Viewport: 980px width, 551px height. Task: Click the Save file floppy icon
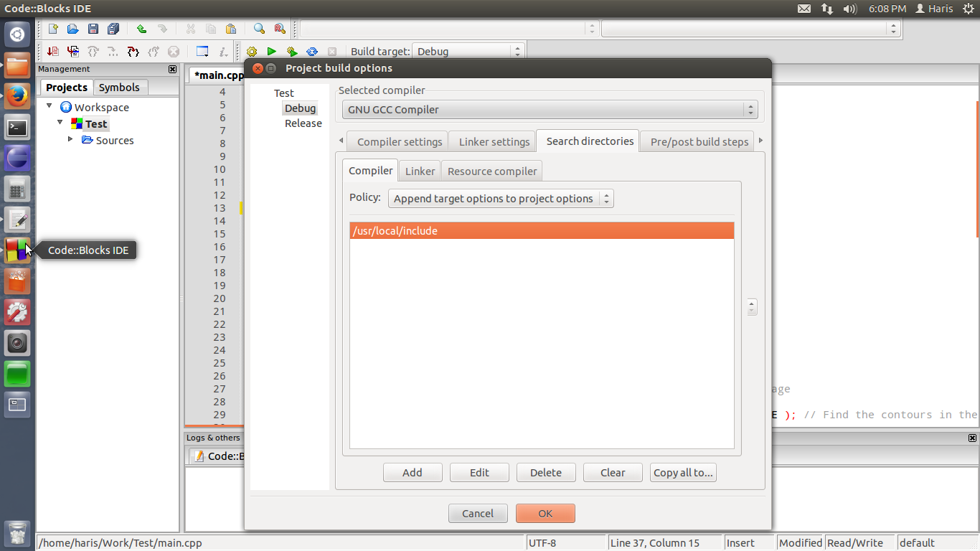click(93, 29)
